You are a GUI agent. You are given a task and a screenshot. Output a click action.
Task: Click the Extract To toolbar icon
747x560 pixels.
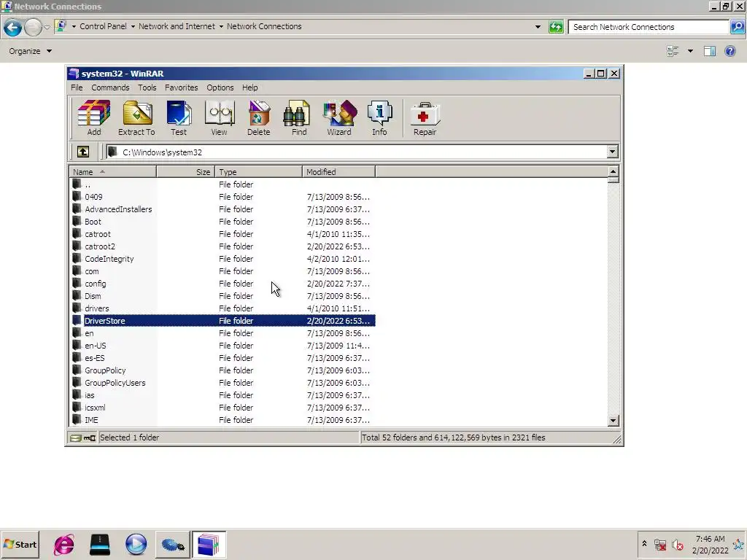[136, 118]
